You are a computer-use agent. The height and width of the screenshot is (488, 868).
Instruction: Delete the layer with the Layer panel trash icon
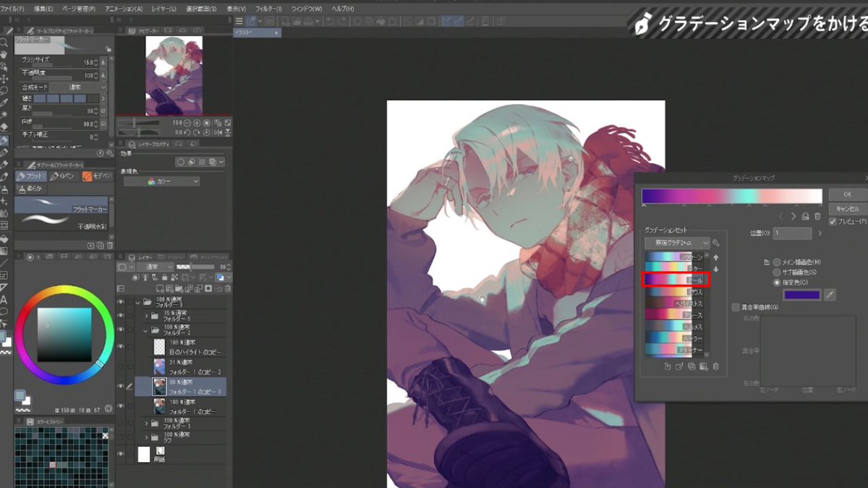point(227,288)
